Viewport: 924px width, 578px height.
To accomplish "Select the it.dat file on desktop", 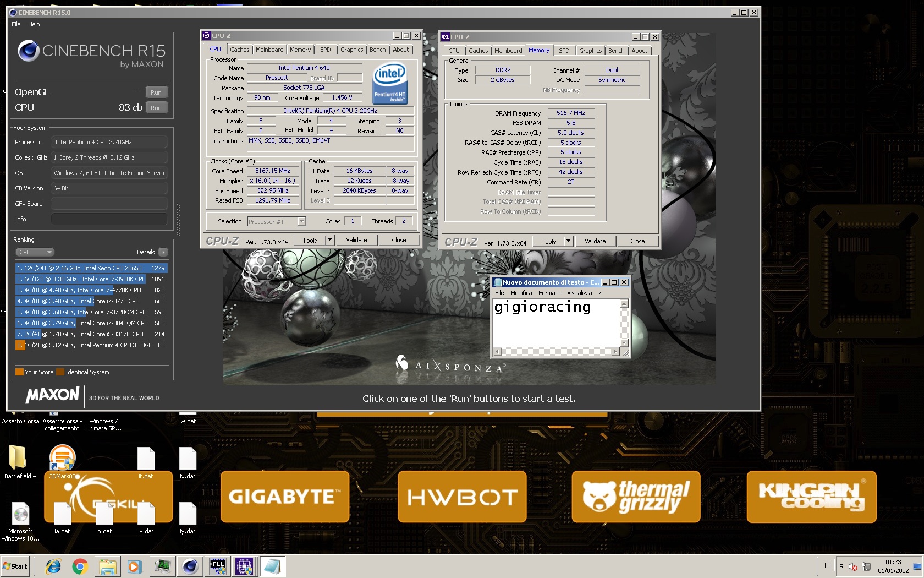I will pos(146,462).
